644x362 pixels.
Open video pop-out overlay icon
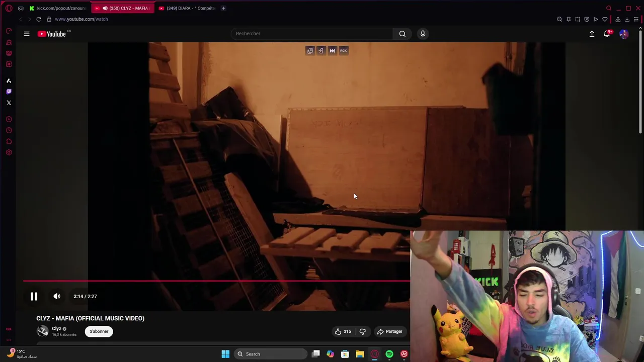(x=310, y=51)
